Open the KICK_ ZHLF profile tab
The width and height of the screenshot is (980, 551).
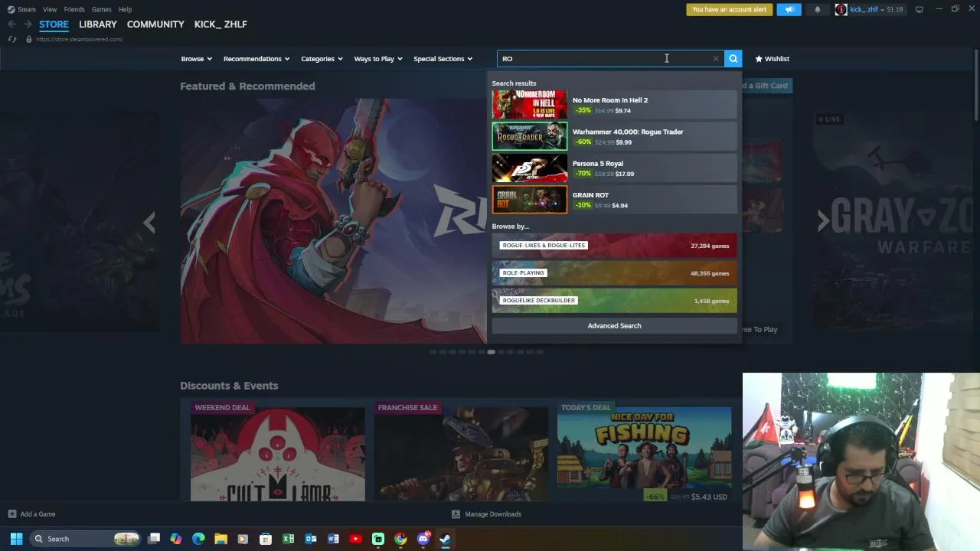pos(220,24)
